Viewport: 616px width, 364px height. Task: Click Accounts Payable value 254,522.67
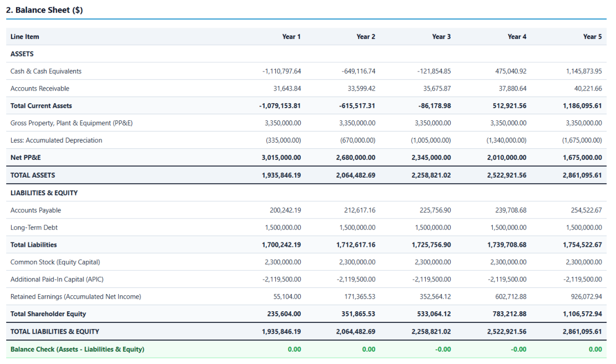coord(586,210)
